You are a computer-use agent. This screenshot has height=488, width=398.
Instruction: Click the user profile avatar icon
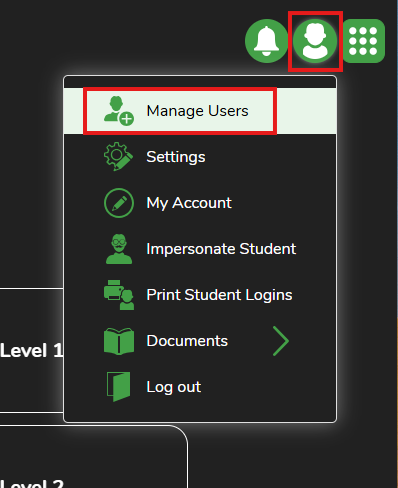[x=315, y=41]
